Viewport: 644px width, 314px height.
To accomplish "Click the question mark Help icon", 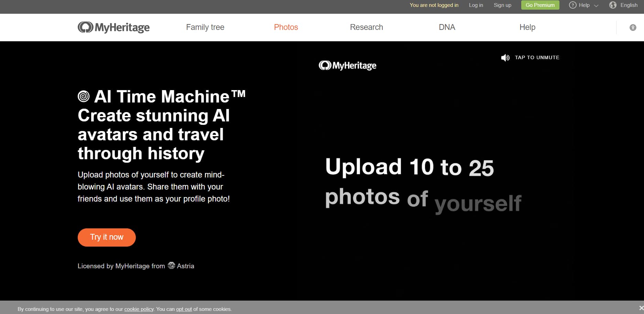I will 572,5.
